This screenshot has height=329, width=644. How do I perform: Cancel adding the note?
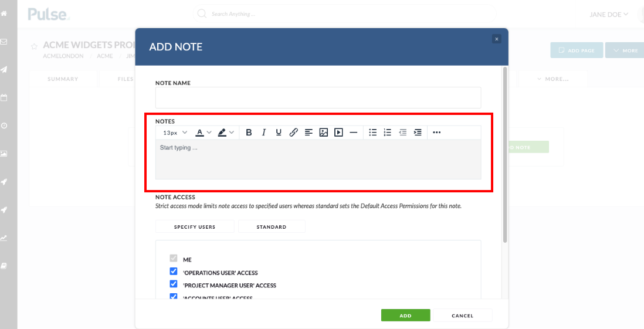pyautogui.click(x=462, y=316)
